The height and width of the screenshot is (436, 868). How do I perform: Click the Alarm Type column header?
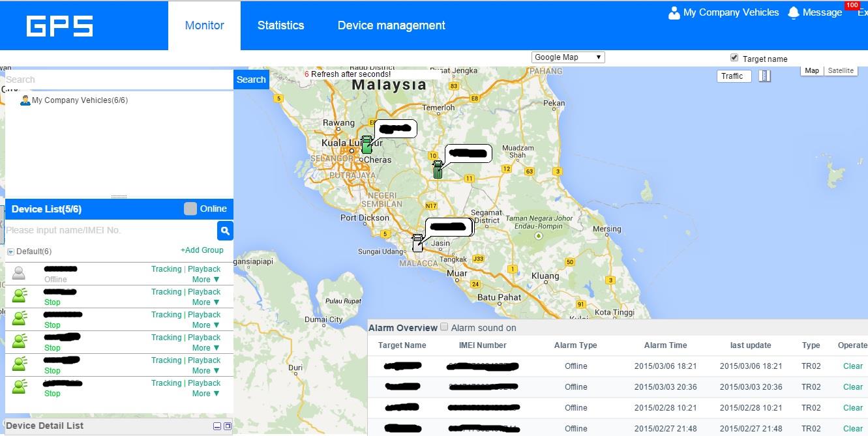[x=576, y=345]
